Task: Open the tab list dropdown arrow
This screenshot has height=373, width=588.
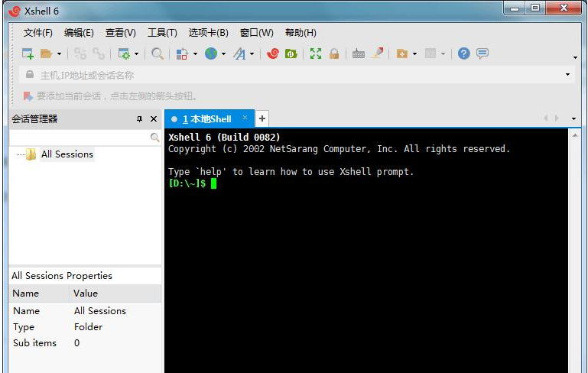Action: (573, 118)
